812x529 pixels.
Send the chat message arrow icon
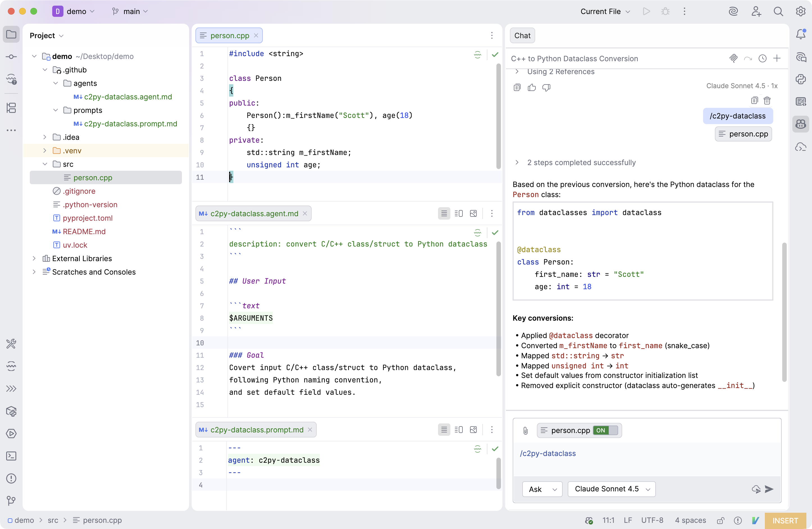click(x=769, y=489)
